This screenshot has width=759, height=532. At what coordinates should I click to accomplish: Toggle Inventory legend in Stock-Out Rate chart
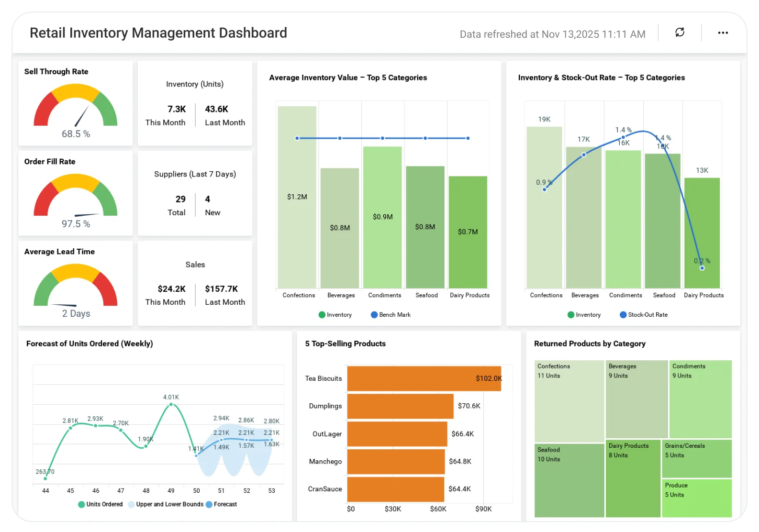tap(584, 315)
